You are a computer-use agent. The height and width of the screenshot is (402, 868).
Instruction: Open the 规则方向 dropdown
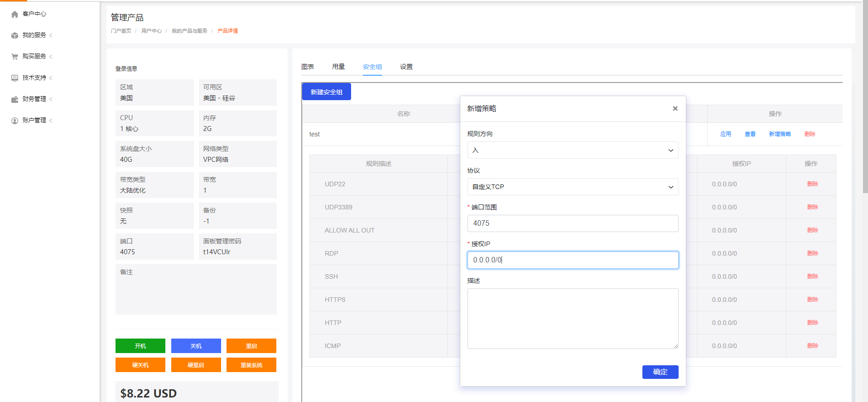pyautogui.click(x=573, y=150)
